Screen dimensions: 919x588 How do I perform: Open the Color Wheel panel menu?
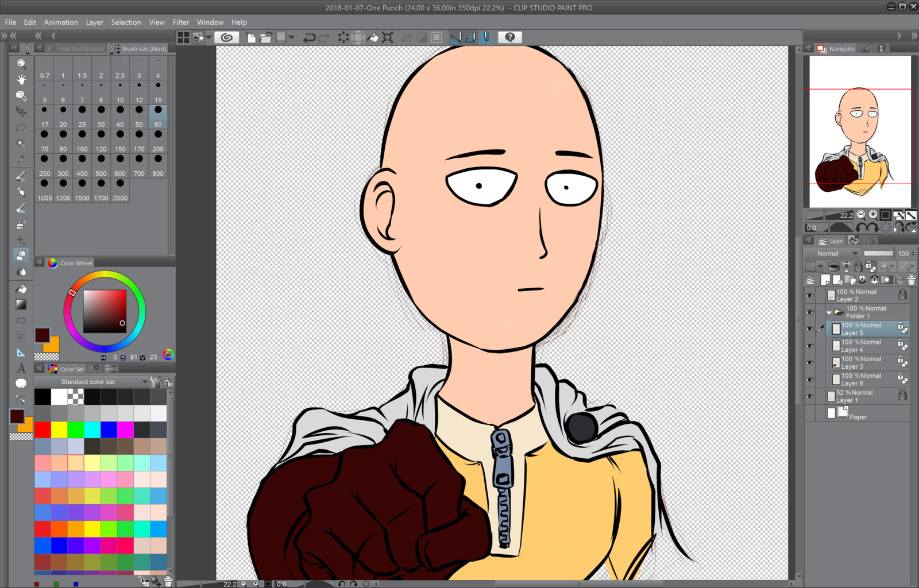pos(39,262)
